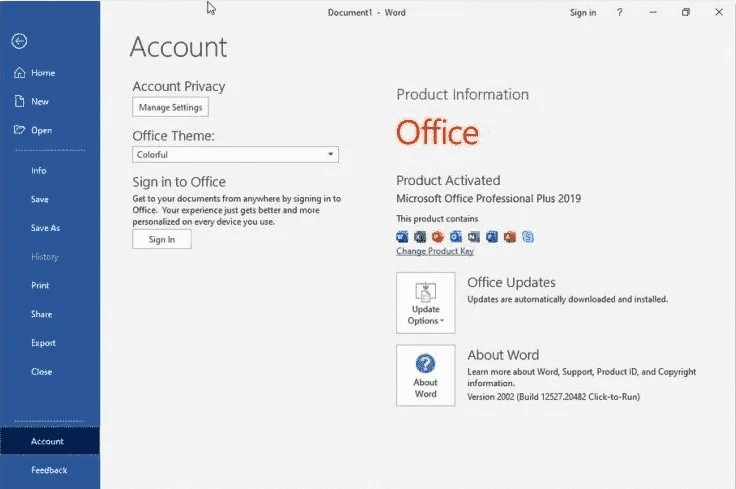Viewport: 736px width, 489px height.
Task: Click the Publisher app icon under product contains
Action: [x=492, y=237]
